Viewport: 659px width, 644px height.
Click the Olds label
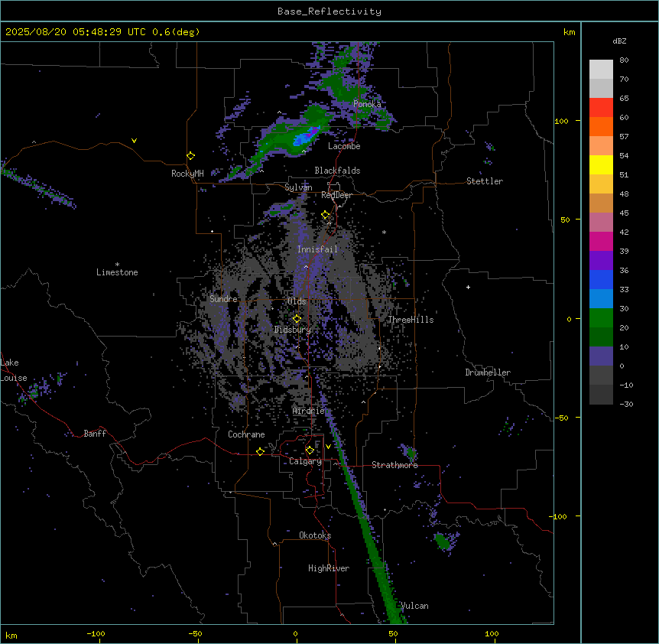point(297,301)
